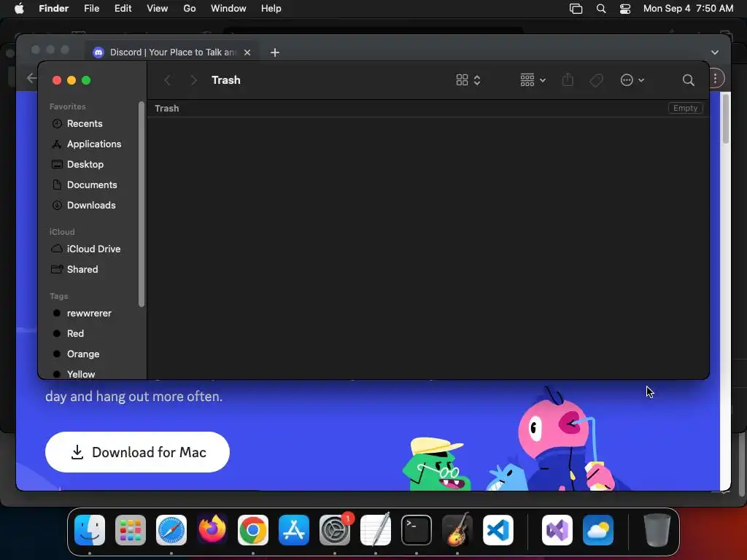
Task: Launch Firefox from the Dock
Action: [212, 530]
